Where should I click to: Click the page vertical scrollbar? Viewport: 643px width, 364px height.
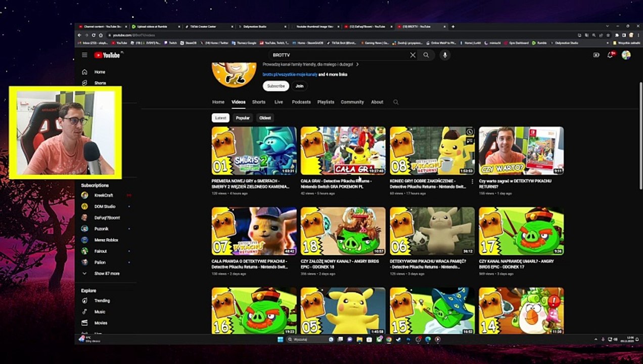[640, 136]
